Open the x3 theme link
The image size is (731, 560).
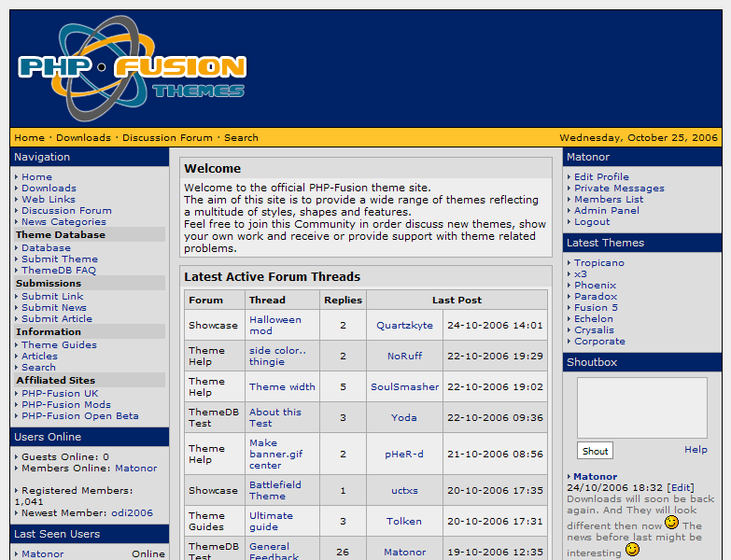[581, 274]
